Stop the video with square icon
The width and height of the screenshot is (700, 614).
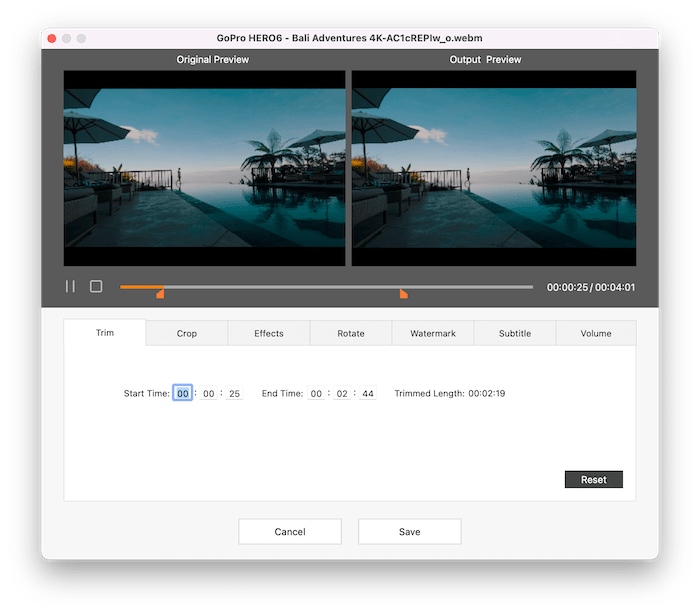pyautogui.click(x=96, y=286)
